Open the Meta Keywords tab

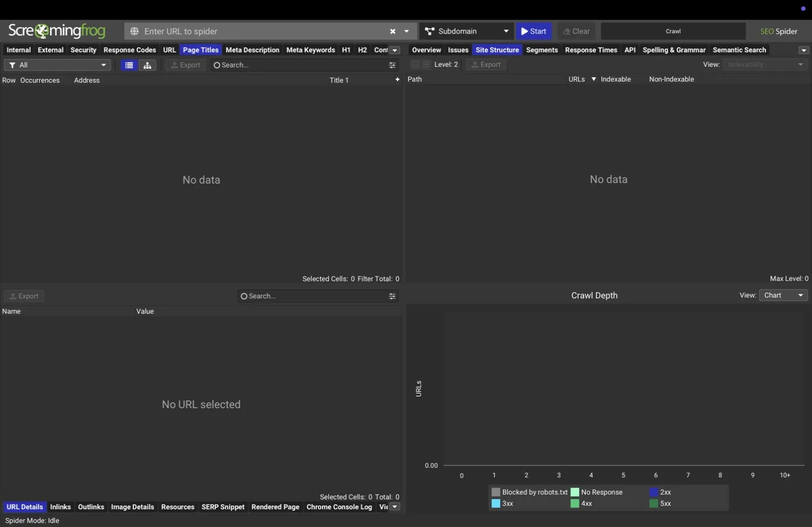click(311, 50)
